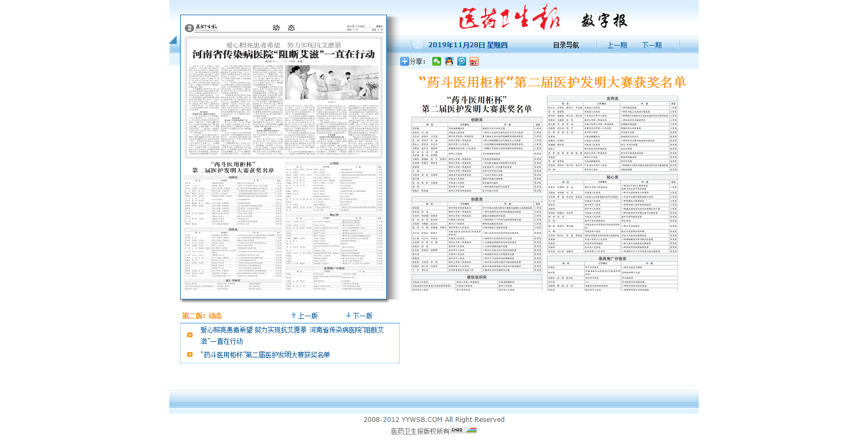
Task: Click orange bullet icon beside HIV hospital article
Action: 190,335
